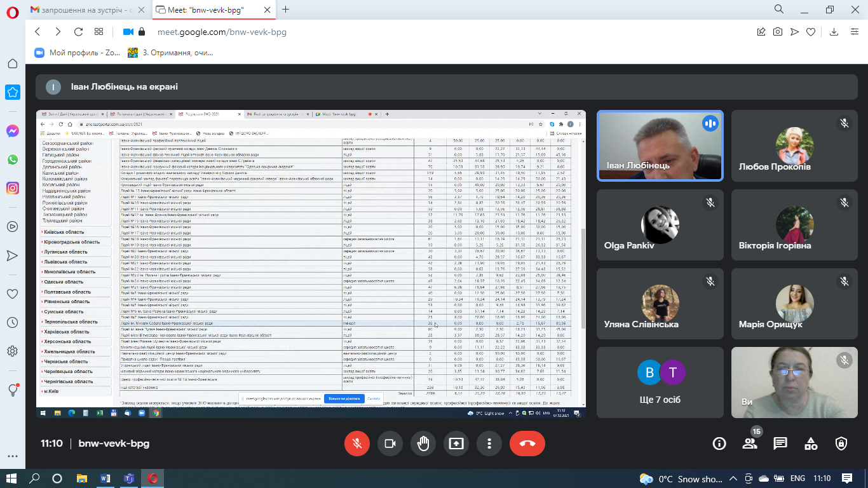Open the WhatsApp sidebar icon
Image resolution: width=868 pixels, height=488 pixels.
pyautogui.click(x=13, y=159)
